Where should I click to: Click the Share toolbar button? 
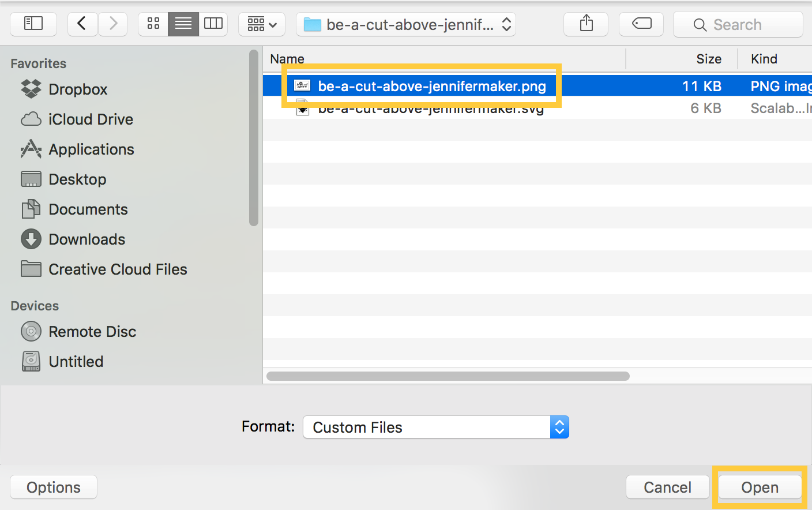(x=586, y=24)
